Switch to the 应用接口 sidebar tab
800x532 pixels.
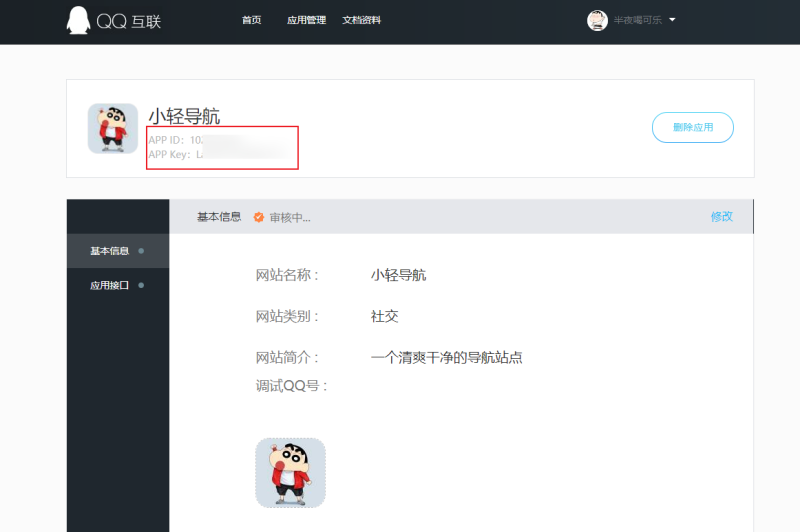[110, 285]
